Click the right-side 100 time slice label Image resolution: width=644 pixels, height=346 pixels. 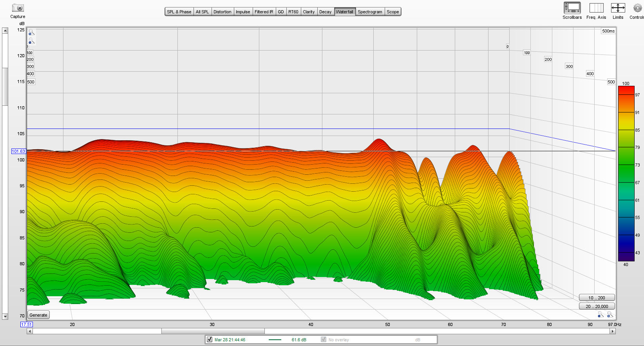527,53
